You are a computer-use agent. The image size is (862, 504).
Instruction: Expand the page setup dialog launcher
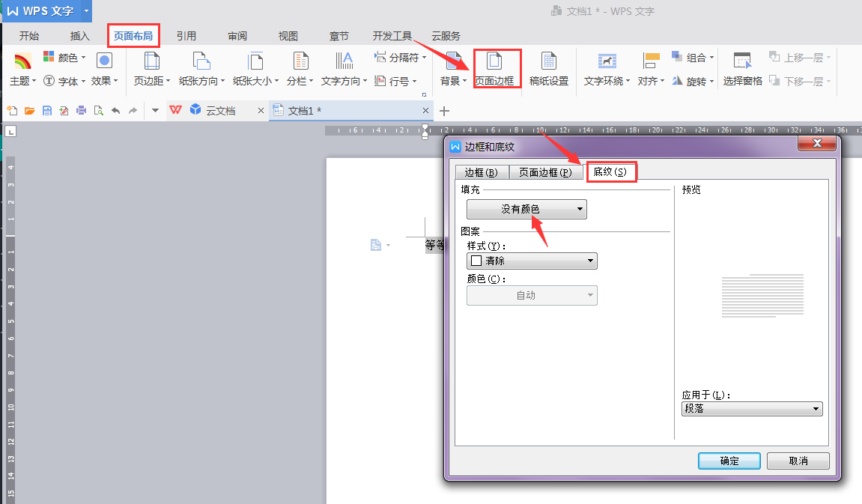[425, 94]
